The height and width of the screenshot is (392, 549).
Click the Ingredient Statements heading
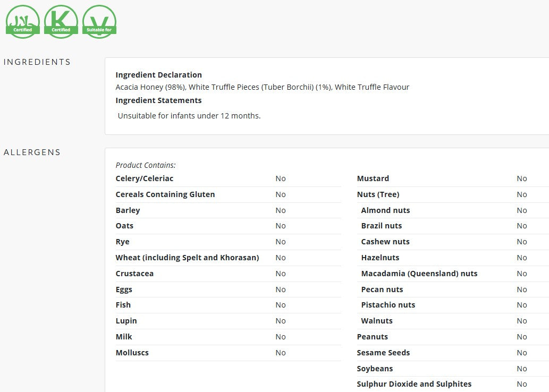[x=158, y=100]
